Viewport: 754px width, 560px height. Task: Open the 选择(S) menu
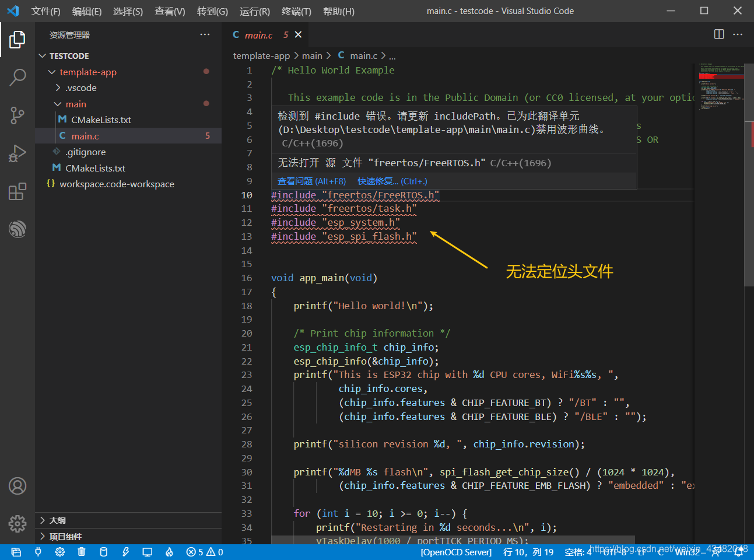pos(128,11)
